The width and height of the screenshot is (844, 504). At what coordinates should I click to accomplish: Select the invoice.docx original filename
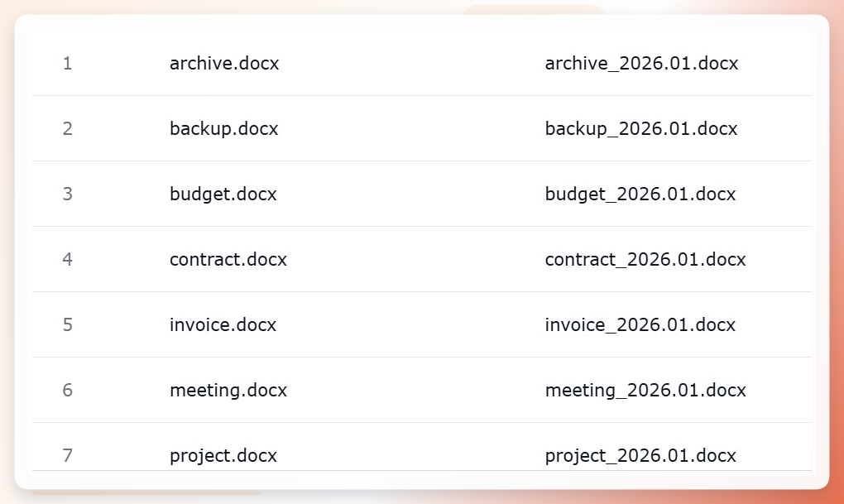tap(223, 324)
